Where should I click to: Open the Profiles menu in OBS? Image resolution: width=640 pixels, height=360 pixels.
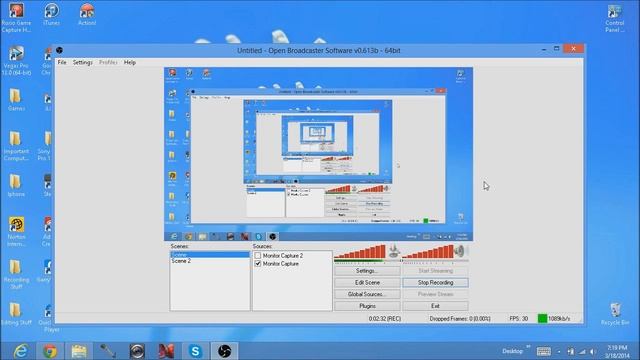pos(108,62)
